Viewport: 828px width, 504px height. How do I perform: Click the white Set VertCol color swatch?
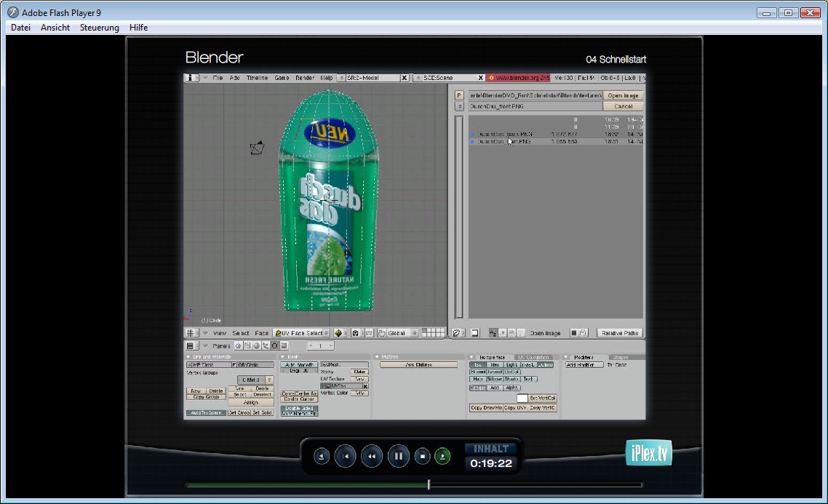click(522, 398)
